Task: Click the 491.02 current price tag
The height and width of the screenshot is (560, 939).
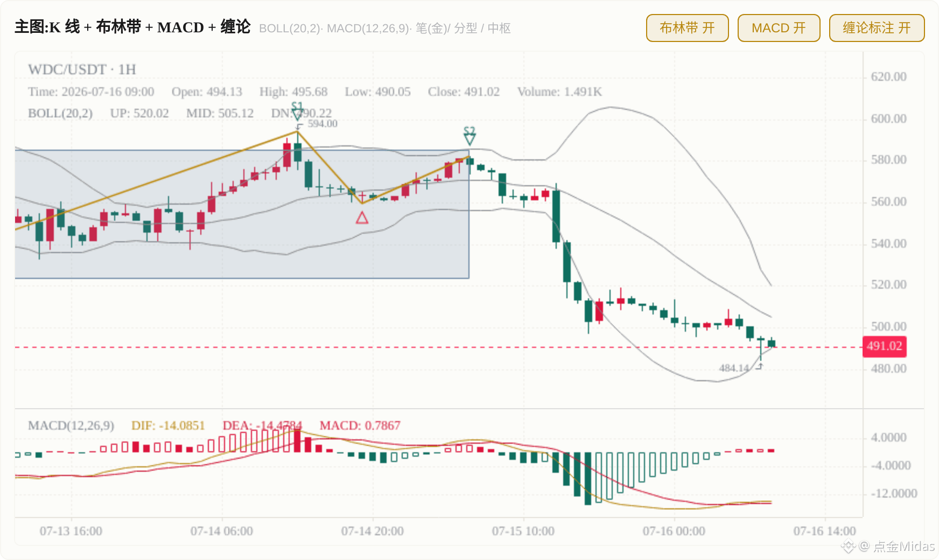Action: (884, 346)
